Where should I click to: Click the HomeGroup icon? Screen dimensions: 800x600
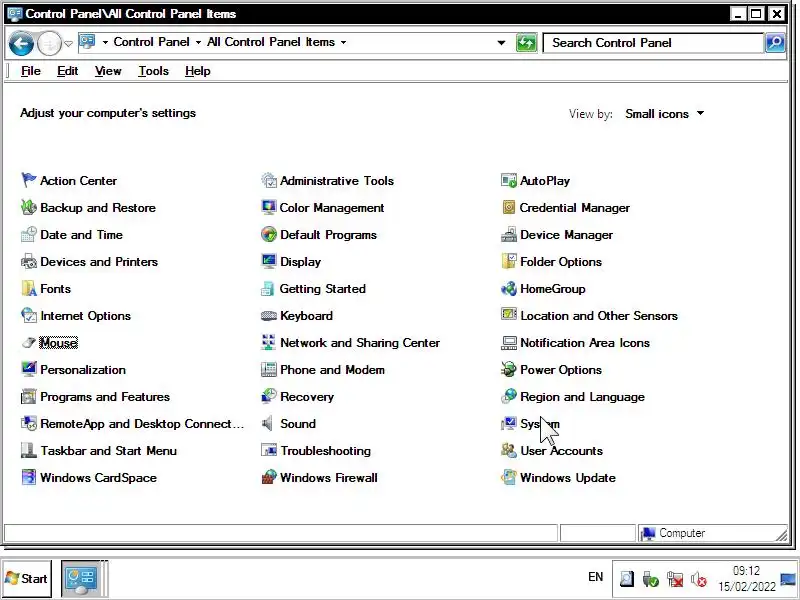click(509, 288)
